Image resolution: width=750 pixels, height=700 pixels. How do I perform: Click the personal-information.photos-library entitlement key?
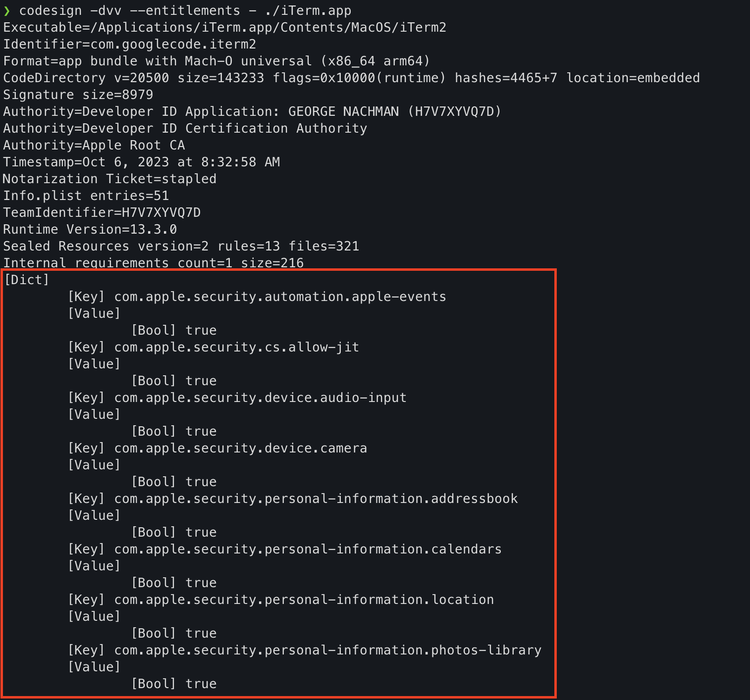[327, 650]
